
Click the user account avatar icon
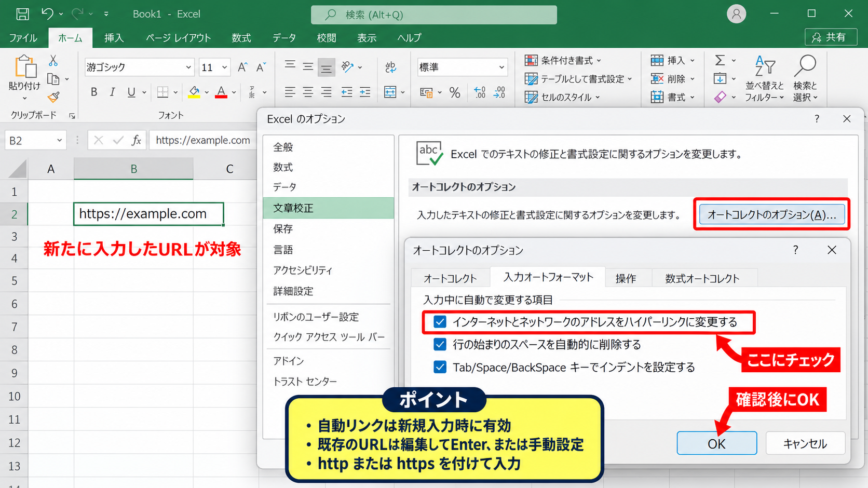pos(736,14)
